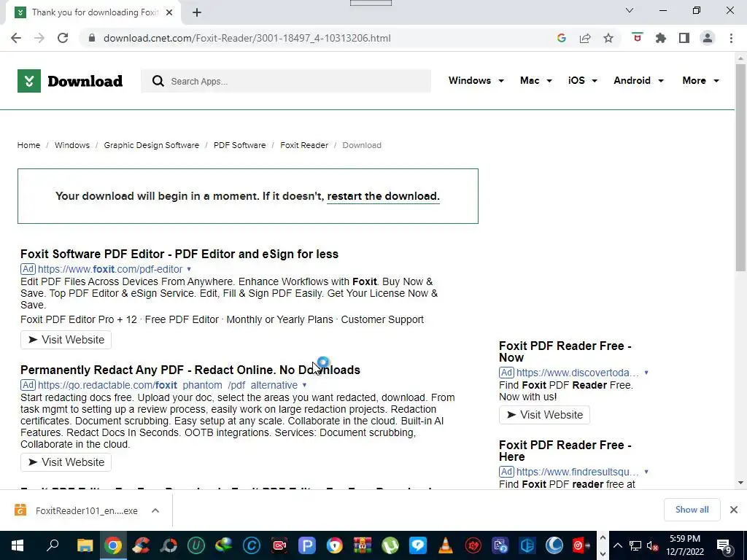Image resolution: width=747 pixels, height=560 pixels.
Task: Show hidden system tray icons
Action: point(617,545)
